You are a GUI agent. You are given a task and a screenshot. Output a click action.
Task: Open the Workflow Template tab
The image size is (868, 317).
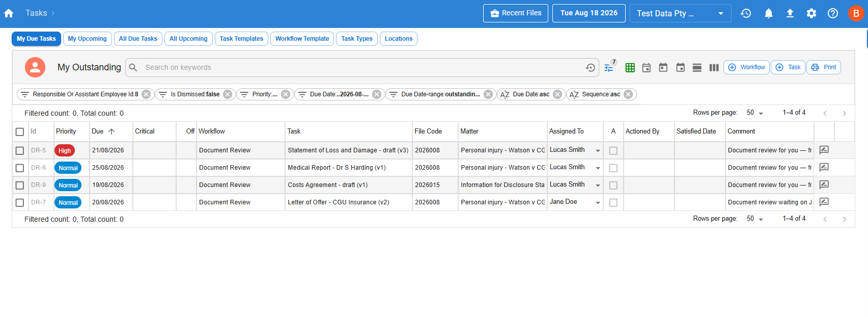[x=302, y=39]
